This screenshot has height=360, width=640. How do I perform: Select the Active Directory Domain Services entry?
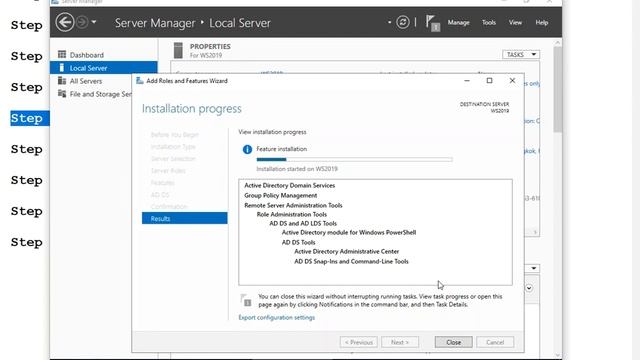(x=290, y=185)
